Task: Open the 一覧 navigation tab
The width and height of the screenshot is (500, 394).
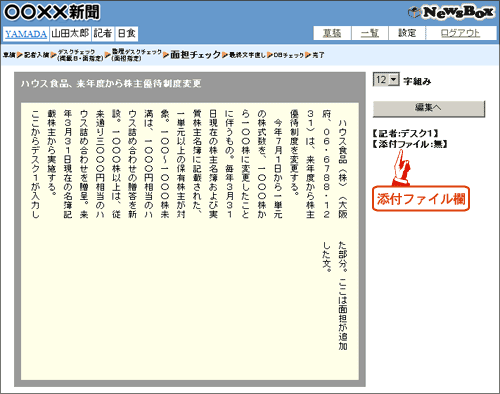Action: 370,33
